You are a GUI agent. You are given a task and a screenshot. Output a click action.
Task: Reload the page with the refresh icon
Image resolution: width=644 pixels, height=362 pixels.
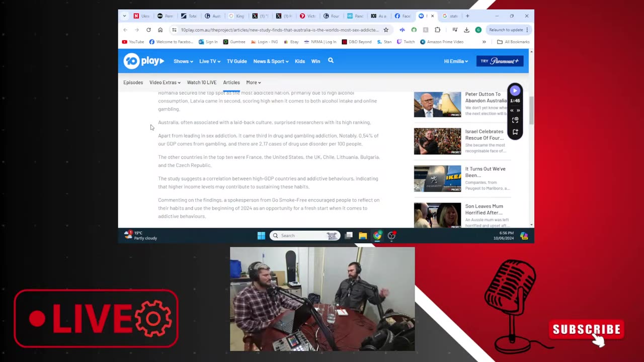click(148, 30)
